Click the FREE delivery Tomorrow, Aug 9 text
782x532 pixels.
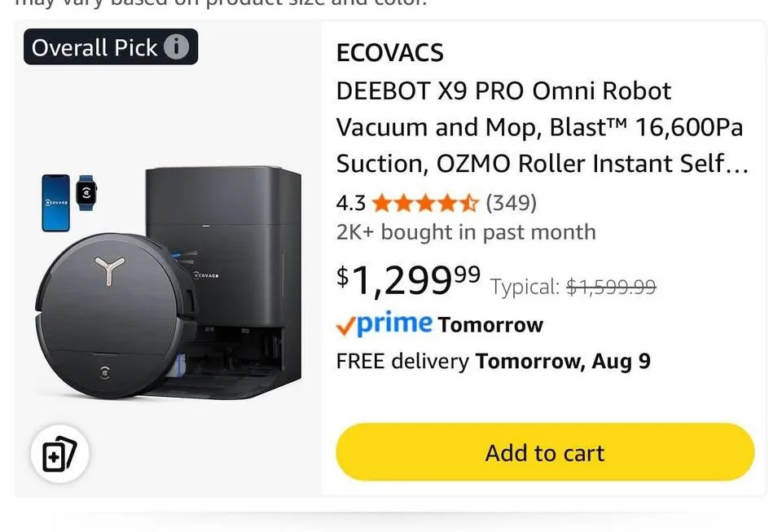493,361
